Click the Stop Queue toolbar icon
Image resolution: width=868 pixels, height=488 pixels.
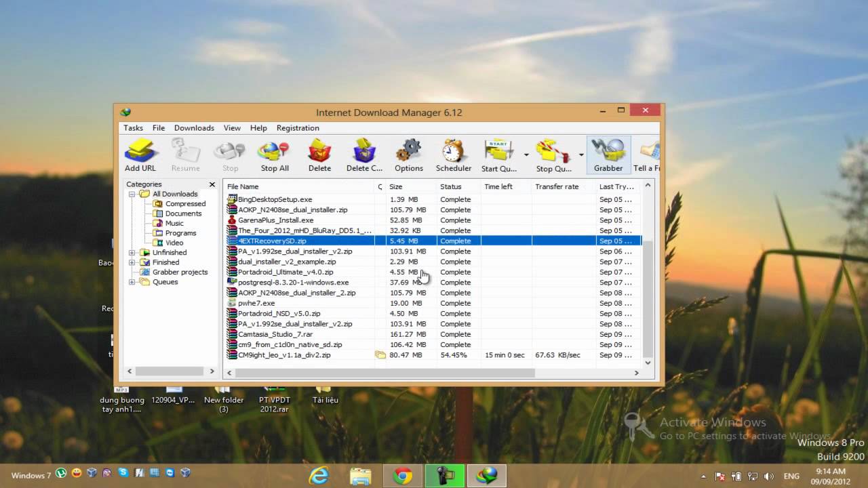[x=553, y=155]
